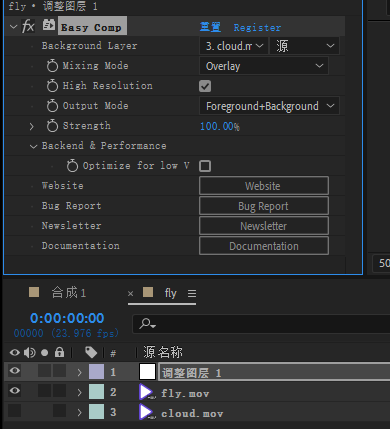Click the timeline layer search field

click(261, 324)
